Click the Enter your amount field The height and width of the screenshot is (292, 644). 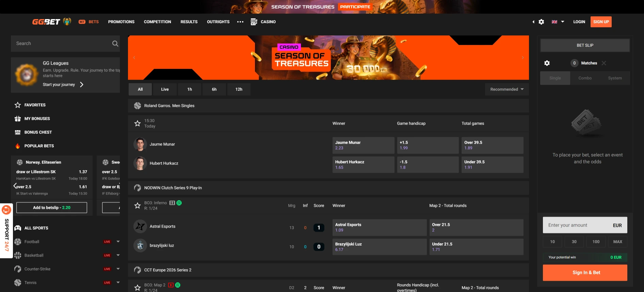coord(585,225)
